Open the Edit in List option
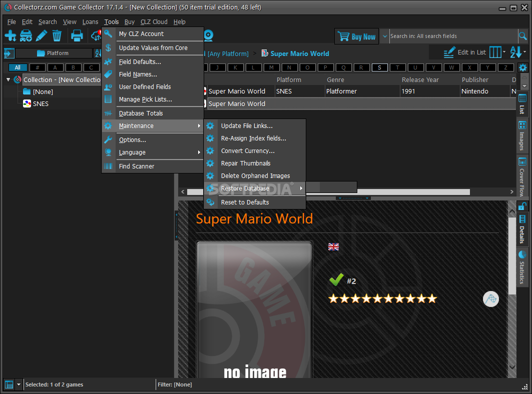 tap(465, 52)
